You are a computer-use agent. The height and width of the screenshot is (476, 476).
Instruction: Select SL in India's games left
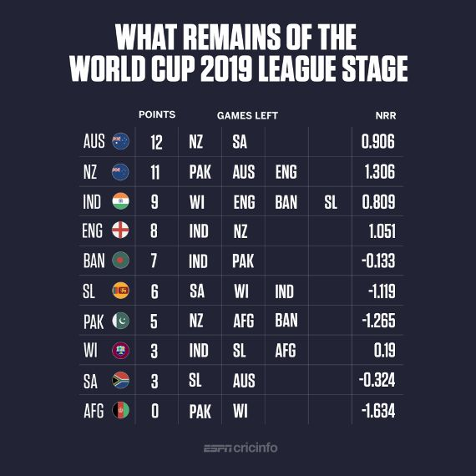[331, 202]
